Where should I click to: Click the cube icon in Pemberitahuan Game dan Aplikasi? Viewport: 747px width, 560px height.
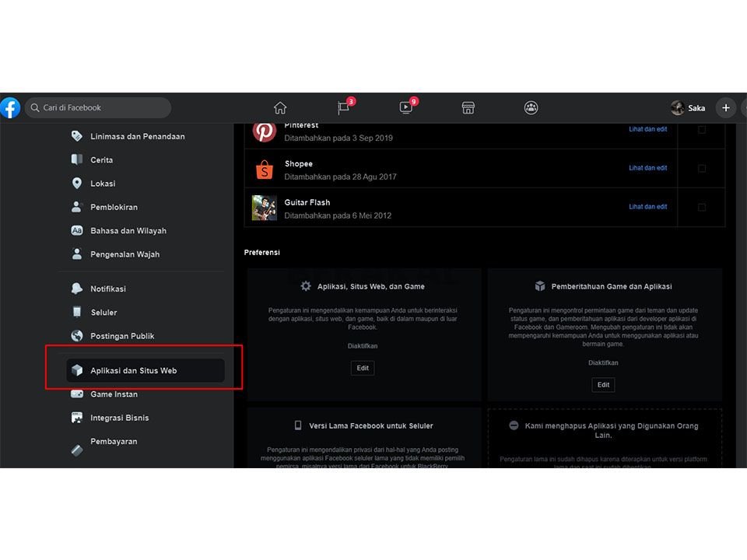(540, 286)
